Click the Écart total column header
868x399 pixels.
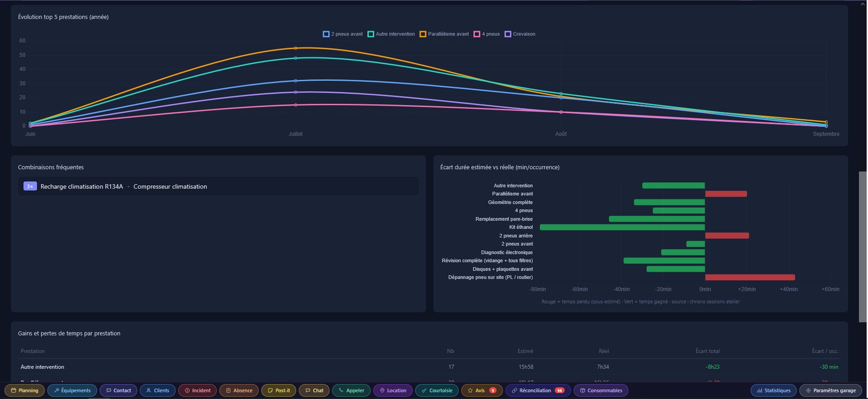(707, 351)
